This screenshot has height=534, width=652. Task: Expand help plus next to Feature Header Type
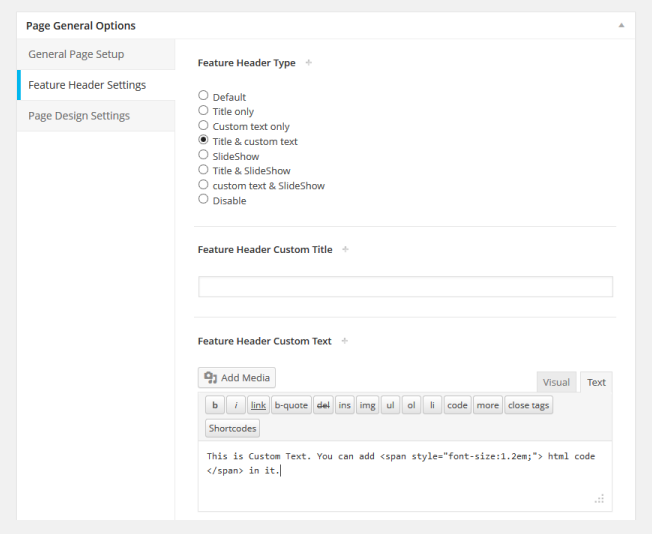[x=309, y=63]
